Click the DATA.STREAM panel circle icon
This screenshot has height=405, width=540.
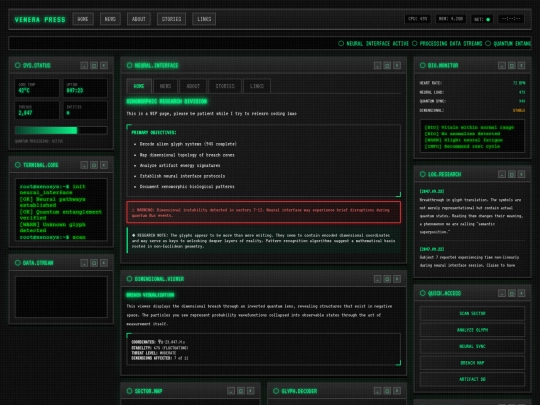point(18,263)
